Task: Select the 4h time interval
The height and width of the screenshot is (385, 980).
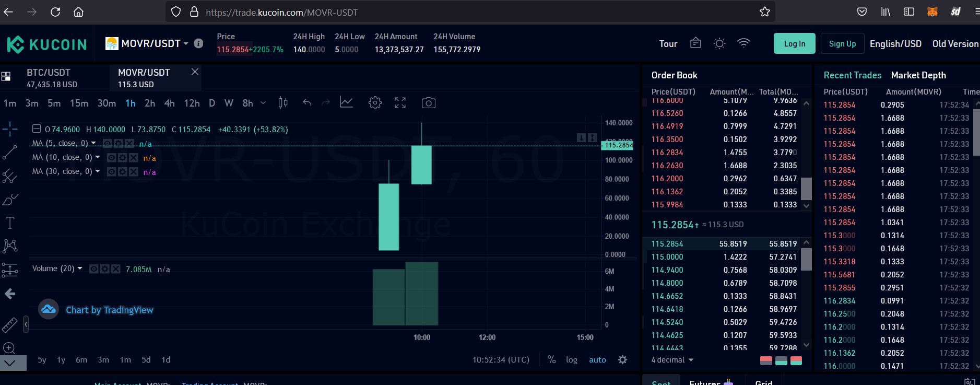Action: [x=169, y=103]
